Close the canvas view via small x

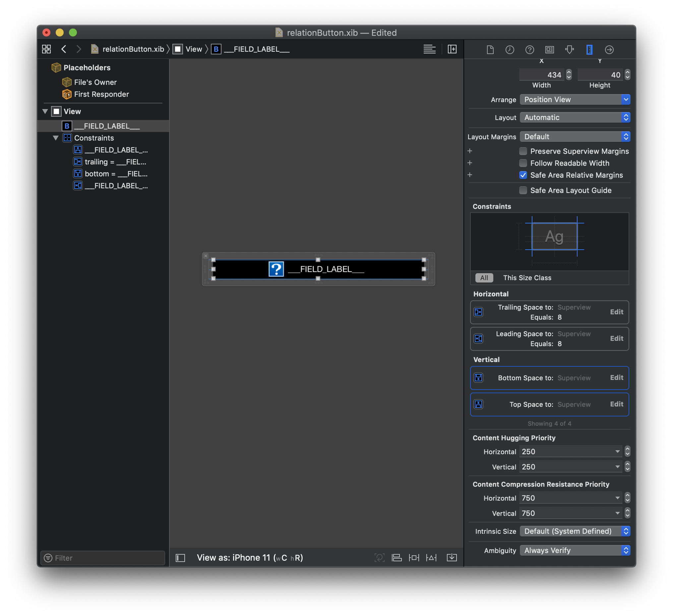pyautogui.click(x=206, y=256)
